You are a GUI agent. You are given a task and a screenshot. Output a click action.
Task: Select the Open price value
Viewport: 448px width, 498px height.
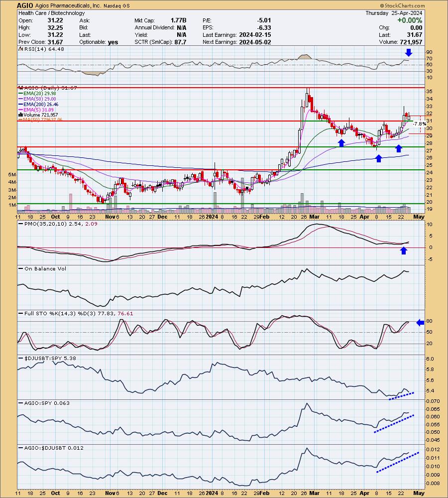(55, 20)
